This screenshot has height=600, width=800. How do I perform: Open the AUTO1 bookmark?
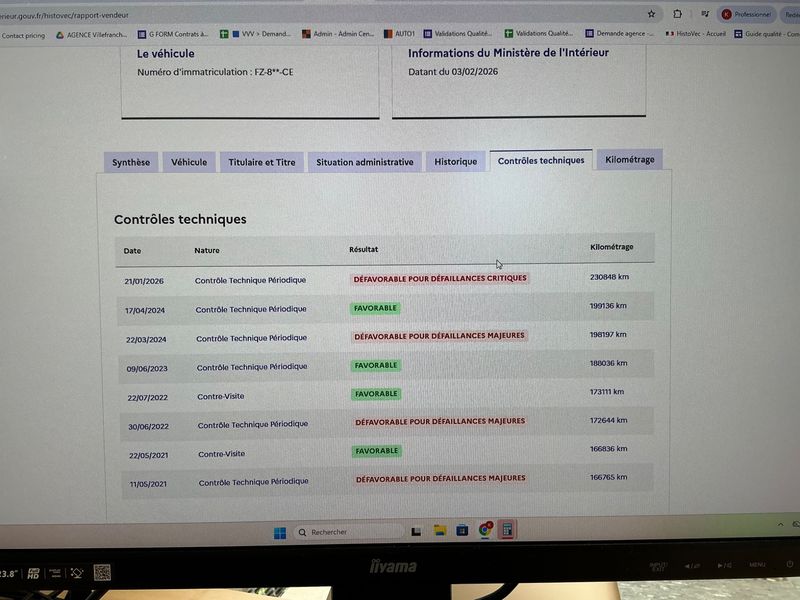click(398, 34)
